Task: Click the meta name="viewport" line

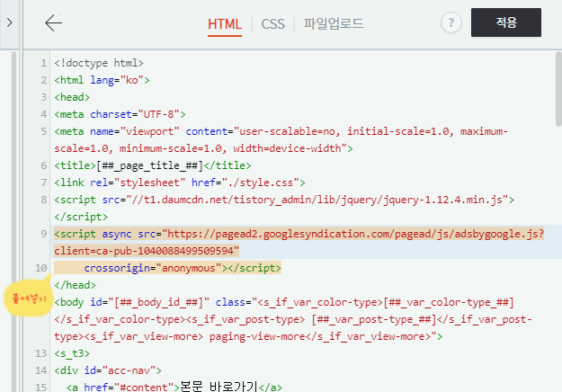Action: coord(281,139)
